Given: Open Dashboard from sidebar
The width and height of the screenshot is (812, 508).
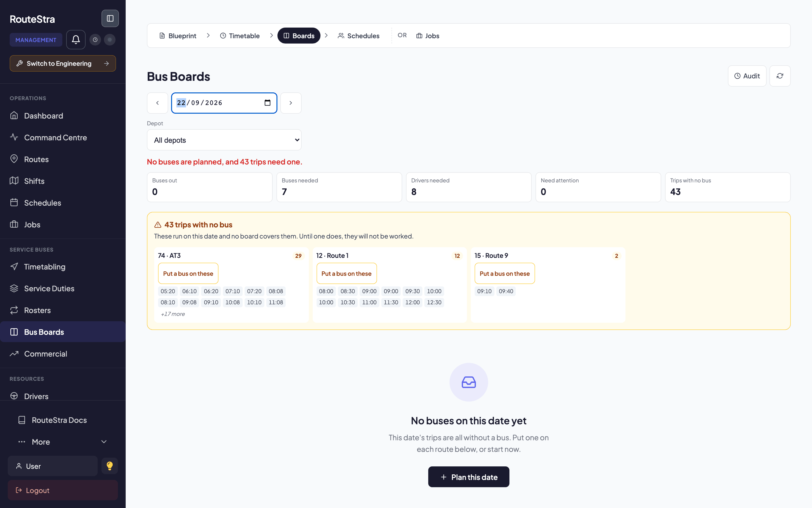Looking at the screenshot, I should [x=63, y=116].
